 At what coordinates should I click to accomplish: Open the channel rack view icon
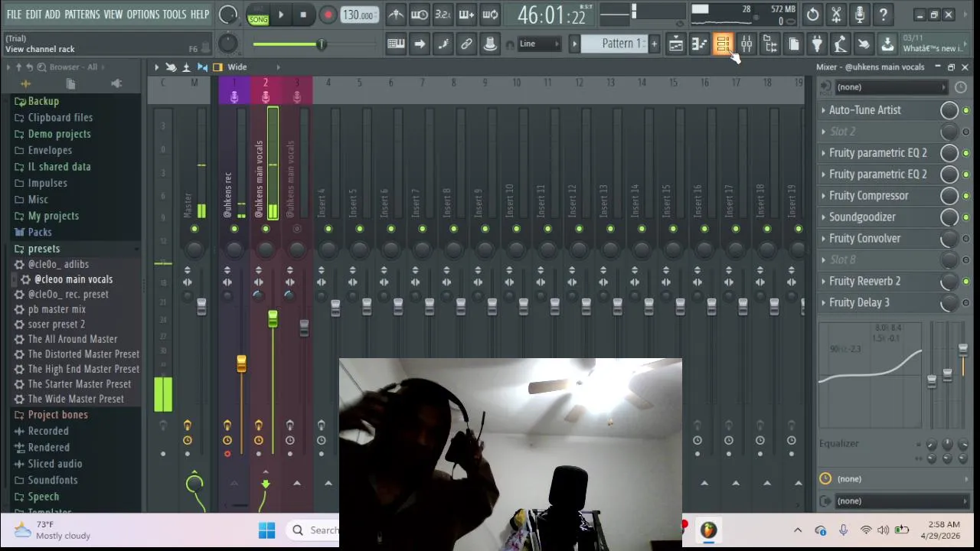pyautogui.click(x=723, y=44)
